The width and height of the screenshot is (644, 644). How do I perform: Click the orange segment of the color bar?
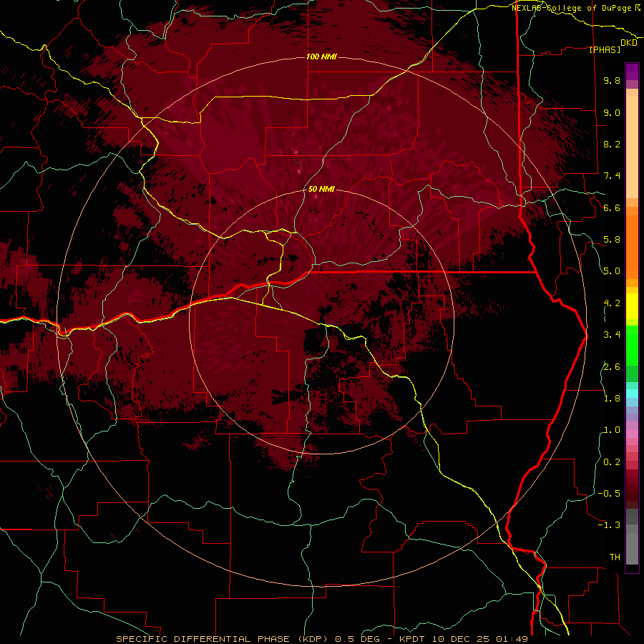pyautogui.click(x=632, y=246)
